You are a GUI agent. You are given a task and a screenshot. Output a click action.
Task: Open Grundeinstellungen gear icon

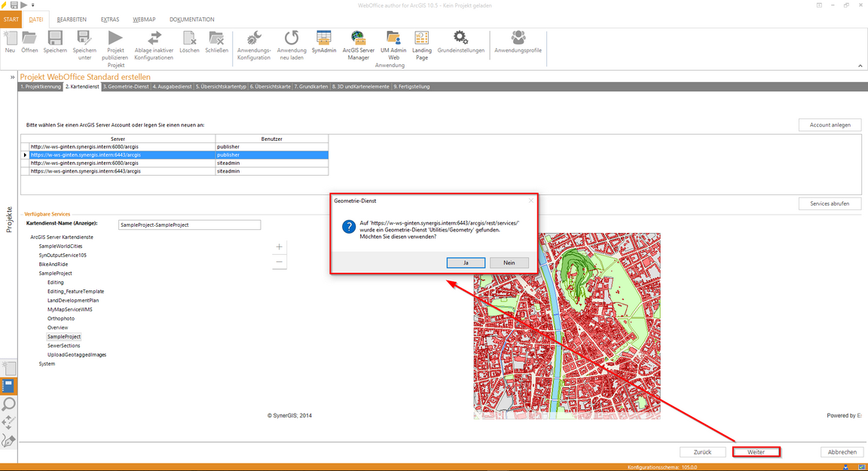point(460,38)
